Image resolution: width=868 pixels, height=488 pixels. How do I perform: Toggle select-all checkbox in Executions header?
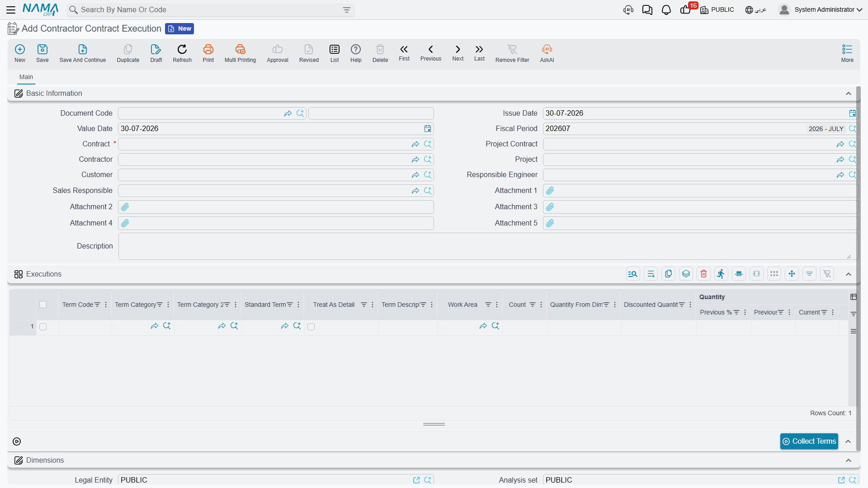[43, 305]
